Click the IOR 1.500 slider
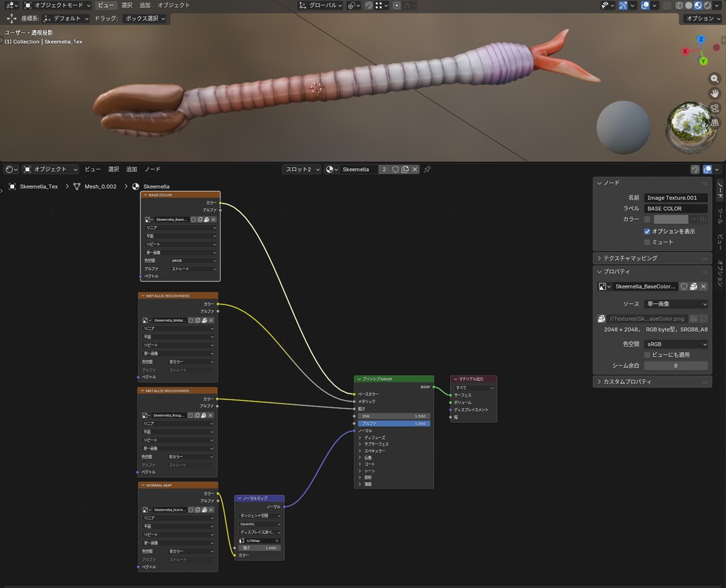This screenshot has width=726, height=588. tap(394, 417)
